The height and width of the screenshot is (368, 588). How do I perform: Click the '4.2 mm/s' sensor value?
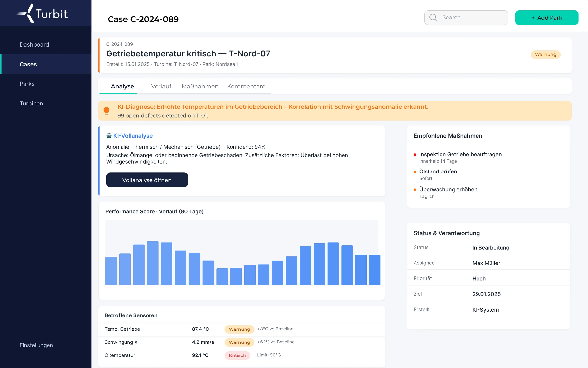coord(203,342)
